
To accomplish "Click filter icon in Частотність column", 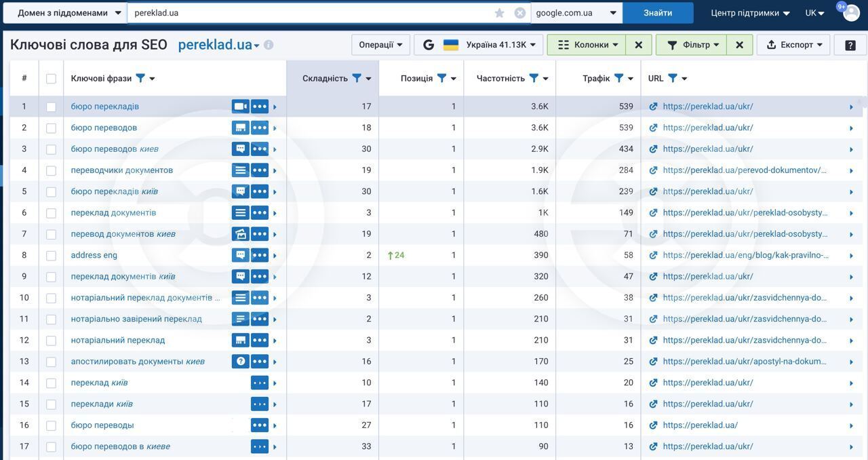I will click(x=534, y=78).
